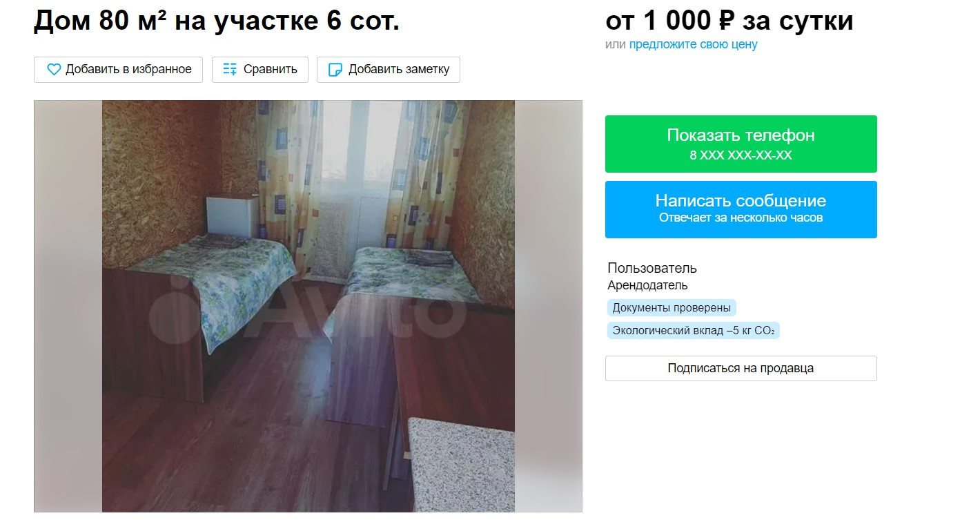Screen dimensions: 980x529
Task: Open the main bedroom photo
Action: [308, 306]
